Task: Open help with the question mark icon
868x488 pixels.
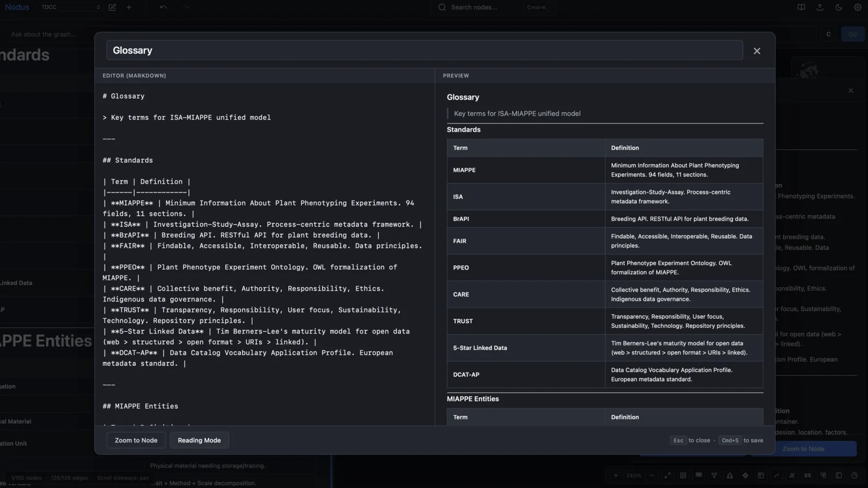Action: [x=854, y=476]
